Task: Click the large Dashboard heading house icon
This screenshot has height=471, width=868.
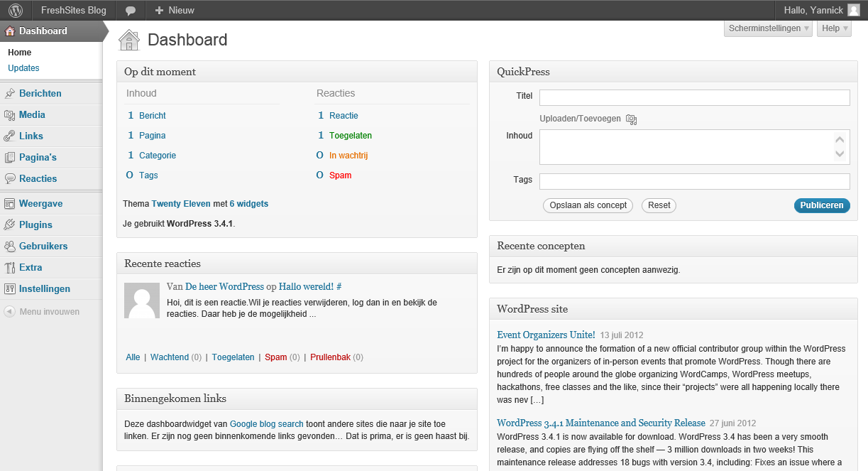Action: click(129, 40)
